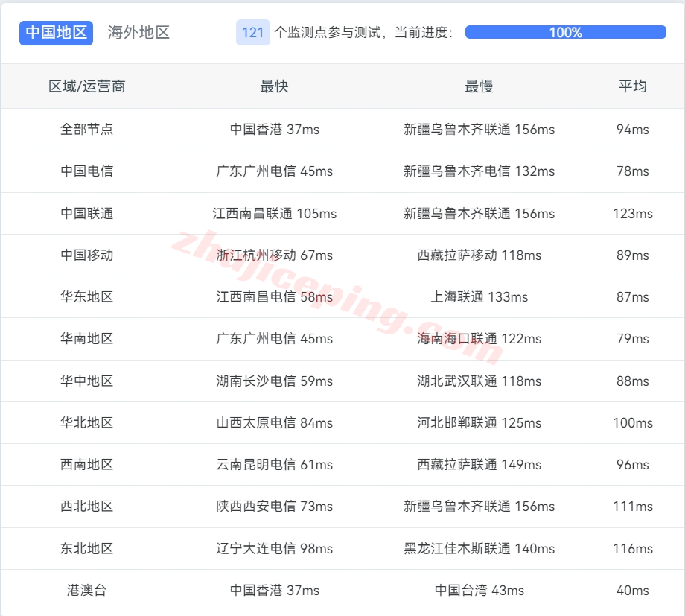Click the 100% progress bar
This screenshot has height=616, width=685.
click(566, 32)
